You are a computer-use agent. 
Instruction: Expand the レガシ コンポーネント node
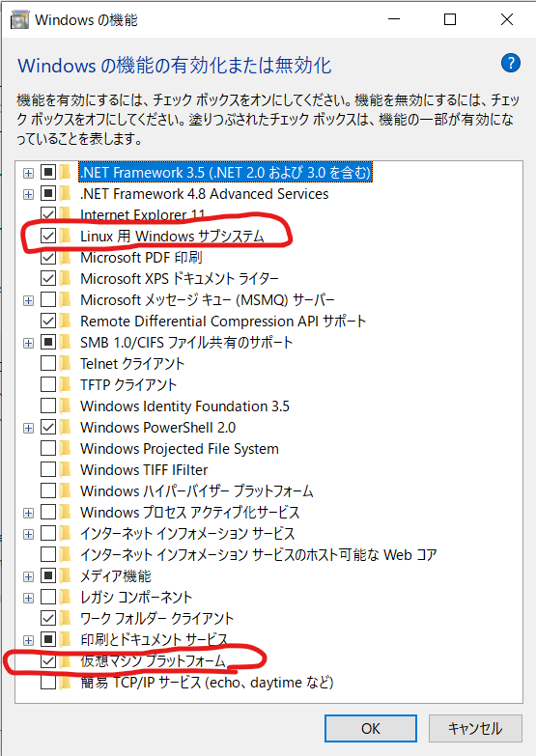28,597
